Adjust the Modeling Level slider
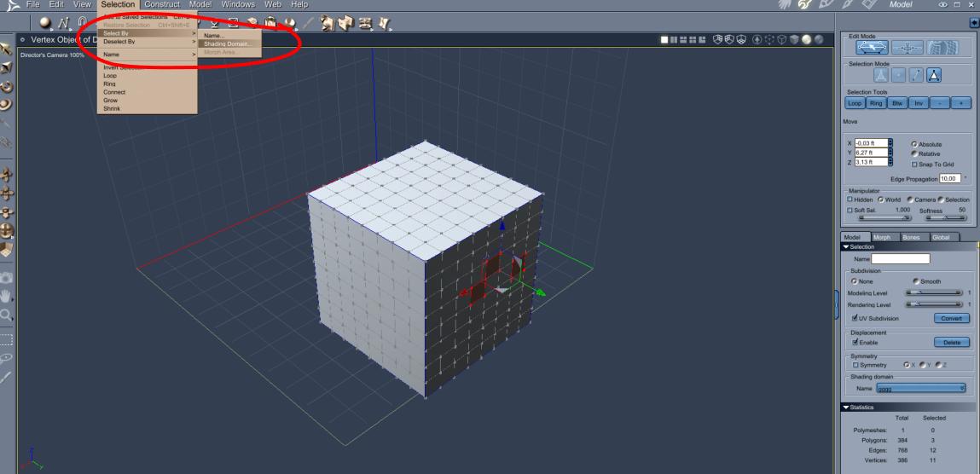 (935, 293)
